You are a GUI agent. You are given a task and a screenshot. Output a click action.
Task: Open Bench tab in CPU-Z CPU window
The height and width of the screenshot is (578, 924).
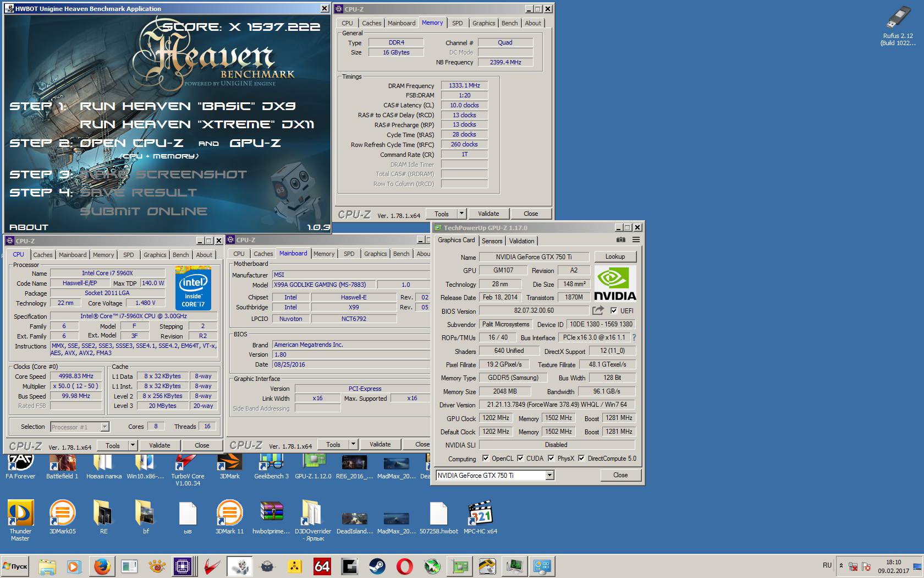tap(180, 255)
